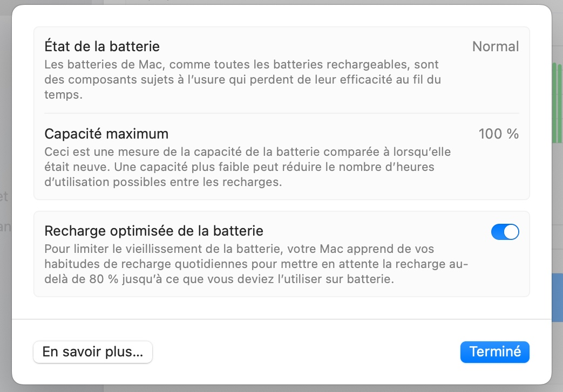Click the paragraph starting "Les batteries de Mac"
The image size is (563, 392).
[243, 80]
